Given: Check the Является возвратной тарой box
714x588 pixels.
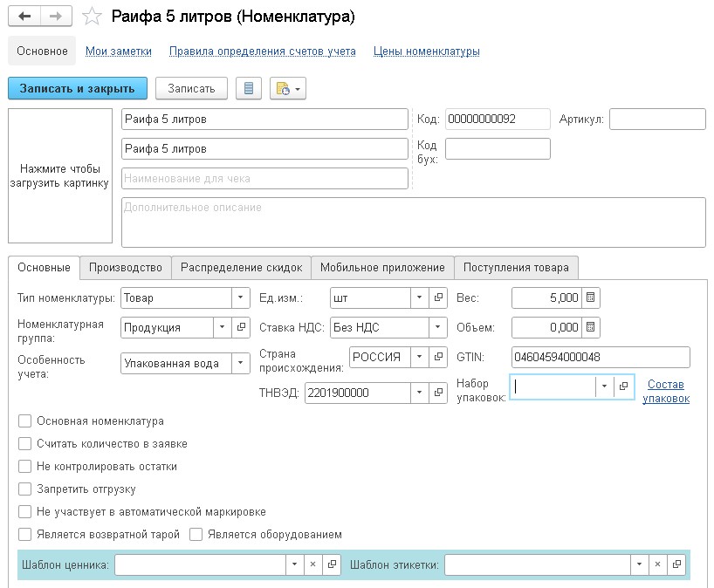Looking at the screenshot, I should (25, 535).
